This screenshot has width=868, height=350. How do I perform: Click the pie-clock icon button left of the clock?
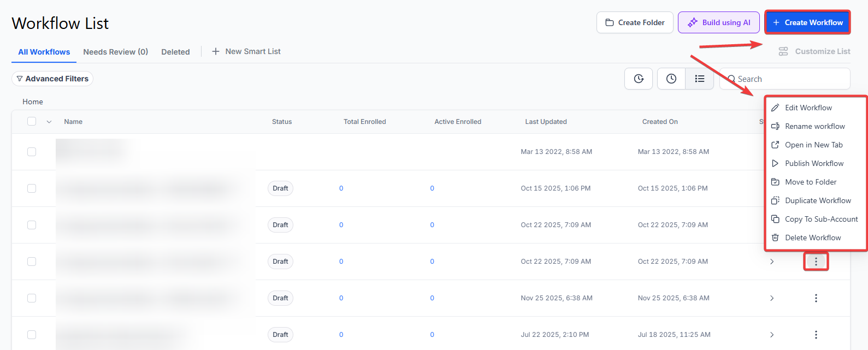pyautogui.click(x=638, y=79)
